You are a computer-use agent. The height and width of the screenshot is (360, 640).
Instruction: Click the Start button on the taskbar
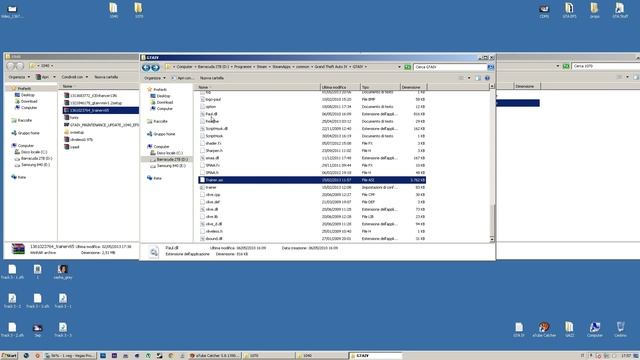(9, 356)
